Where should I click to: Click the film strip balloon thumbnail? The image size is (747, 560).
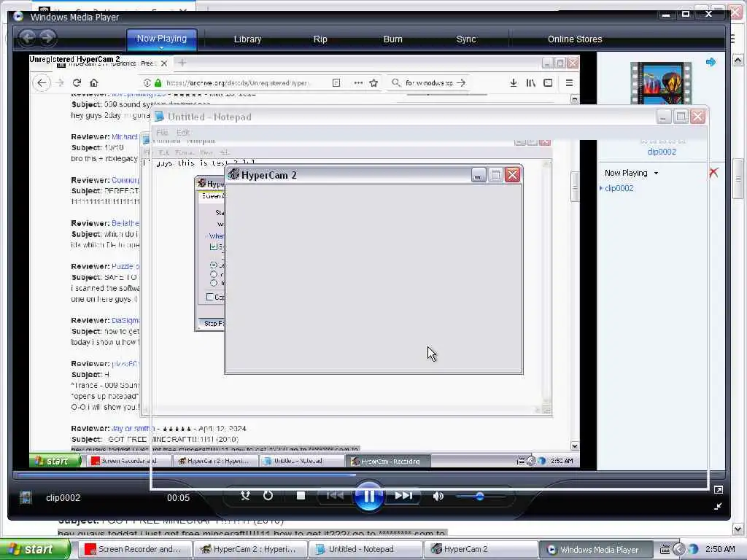661,83
